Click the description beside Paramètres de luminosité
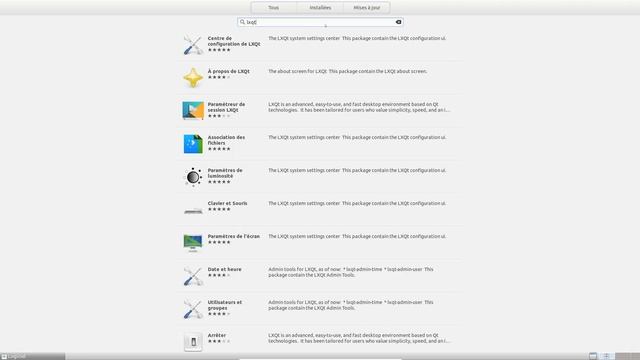 [357, 171]
